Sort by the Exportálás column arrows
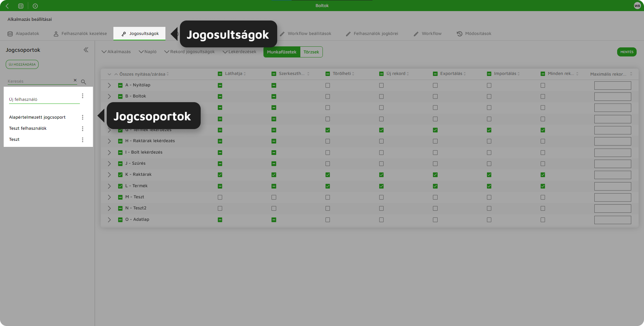The width and height of the screenshot is (644, 326). 464,74
